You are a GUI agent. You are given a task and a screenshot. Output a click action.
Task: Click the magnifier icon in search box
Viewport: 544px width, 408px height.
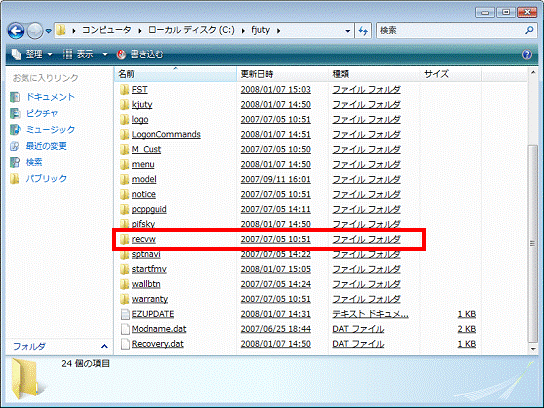tap(529, 31)
